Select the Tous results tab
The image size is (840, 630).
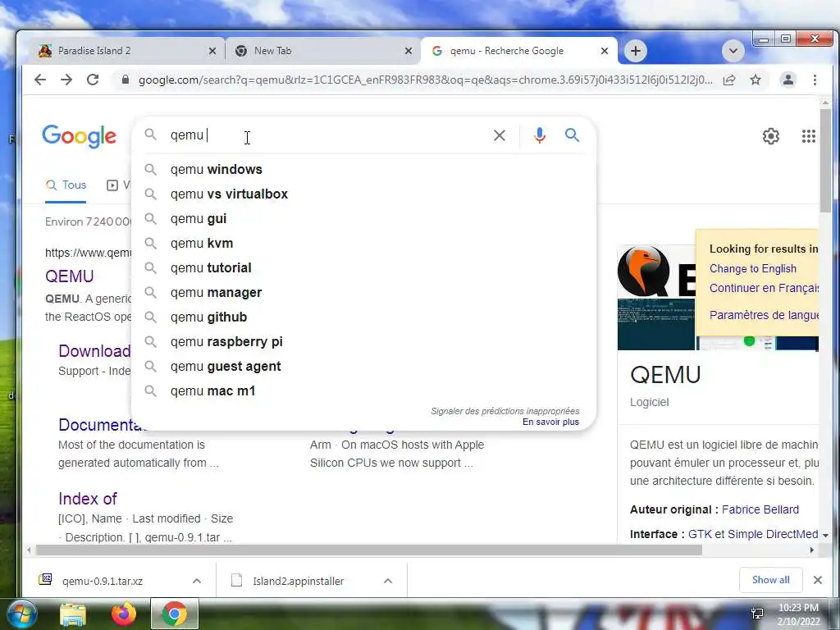tap(66, 185)
